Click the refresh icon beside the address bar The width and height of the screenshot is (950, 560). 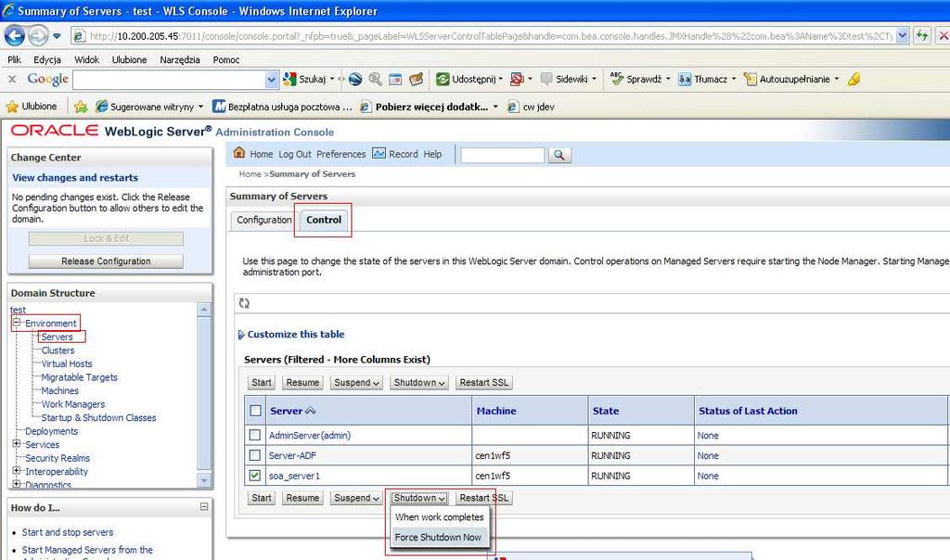(922, 36)
